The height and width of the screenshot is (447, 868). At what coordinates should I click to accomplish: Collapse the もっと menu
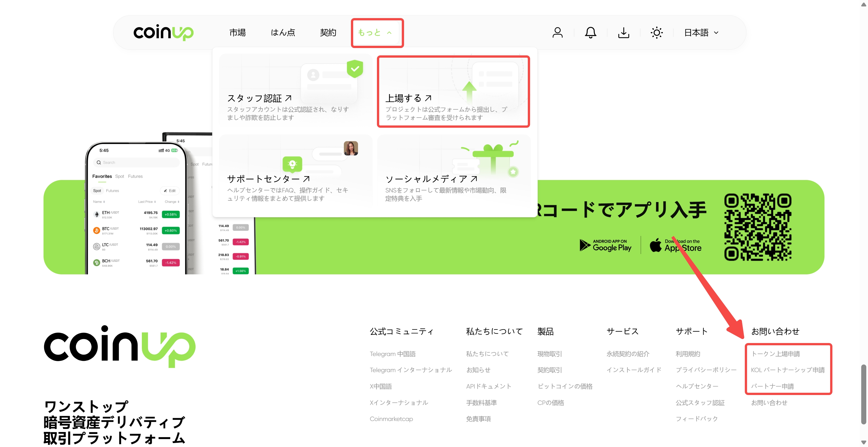[375, 33]
